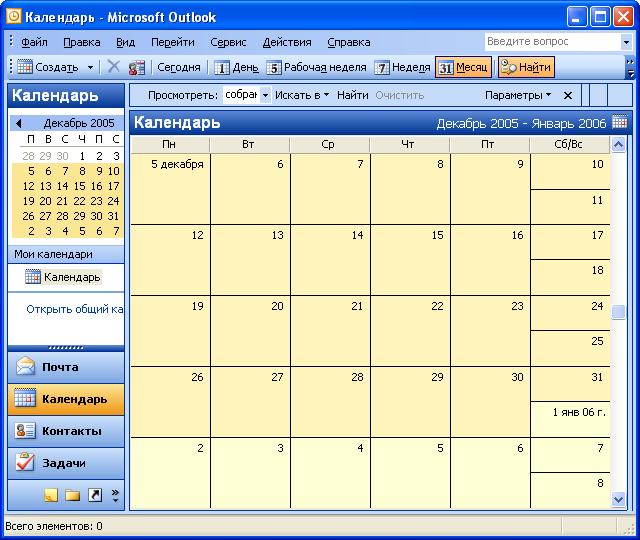
Task: Open the Файл menu
Action: pyautogui.click(x=34, y=42)
